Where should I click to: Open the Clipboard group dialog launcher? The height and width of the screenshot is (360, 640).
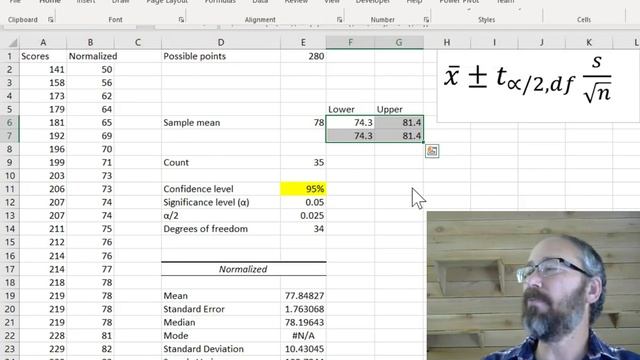pyautogui.click(x=51, y=20)
